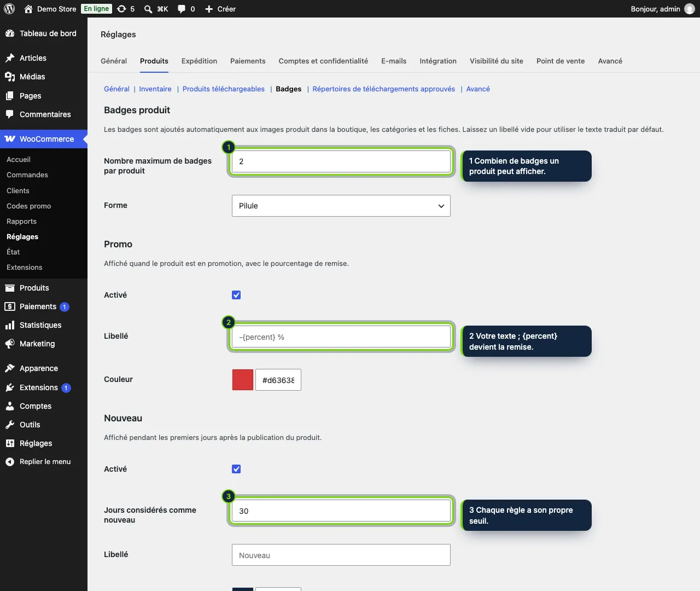Open Rapports in WooCommerce submenu
700x591 pixels.
[x=22, y=222]
